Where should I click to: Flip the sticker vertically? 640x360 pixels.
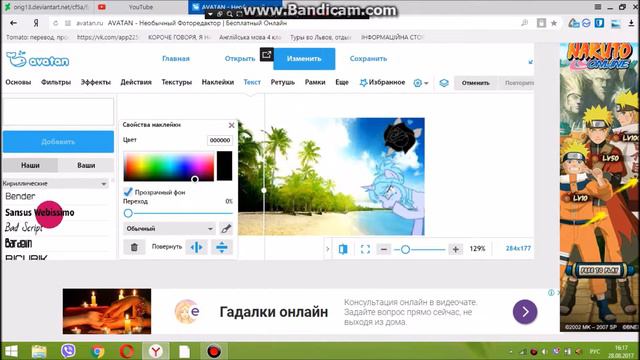(x=222, y=247)
